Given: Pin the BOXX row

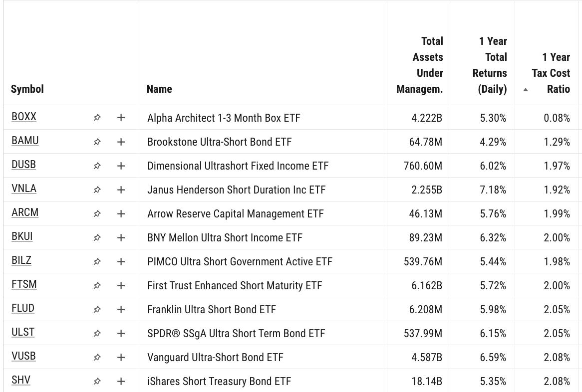Looking at the screenshot, I should point(97,118).
